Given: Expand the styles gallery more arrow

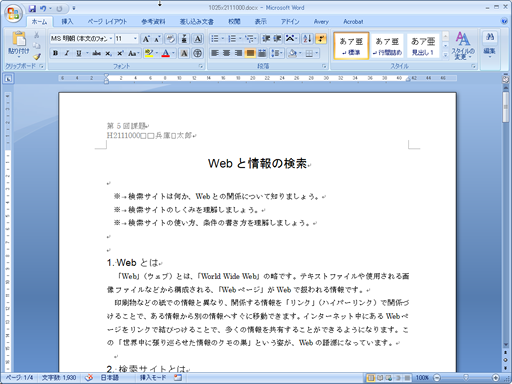Looking at the screenshot, I should [445, 56].
